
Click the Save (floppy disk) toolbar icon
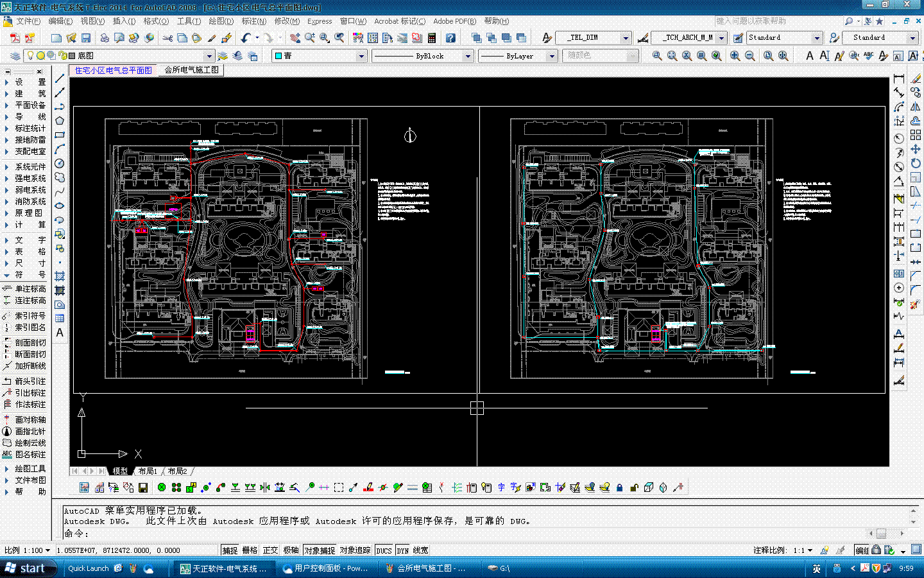point(86,38)
